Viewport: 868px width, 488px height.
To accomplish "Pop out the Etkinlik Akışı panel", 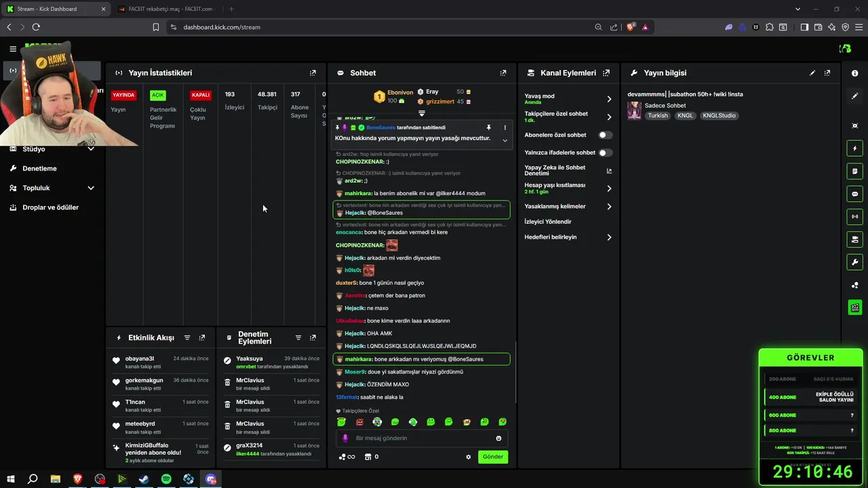I will (202, 338).
